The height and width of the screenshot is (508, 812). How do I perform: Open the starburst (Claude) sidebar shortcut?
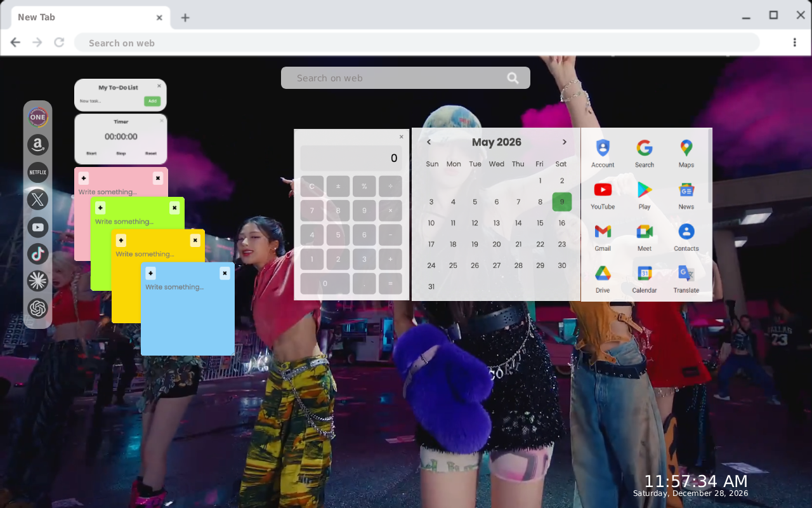tap(38, 281)
